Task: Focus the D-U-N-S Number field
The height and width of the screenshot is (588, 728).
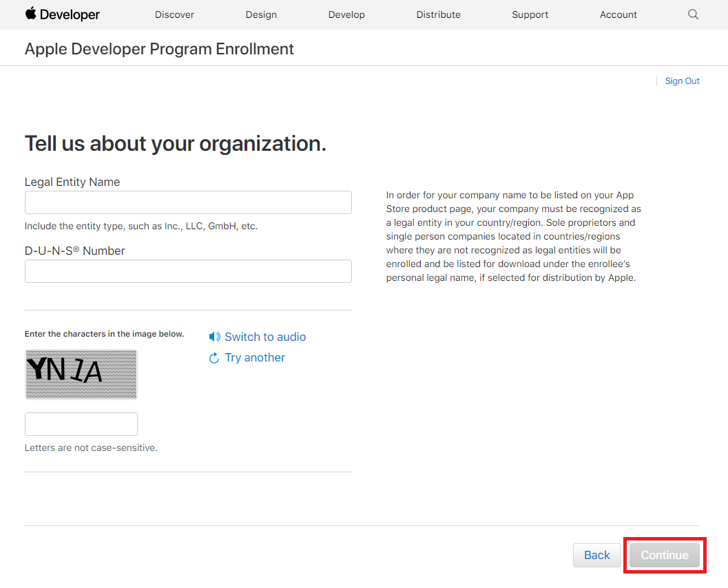Action: pyautogui.click(x=188, y=271)
